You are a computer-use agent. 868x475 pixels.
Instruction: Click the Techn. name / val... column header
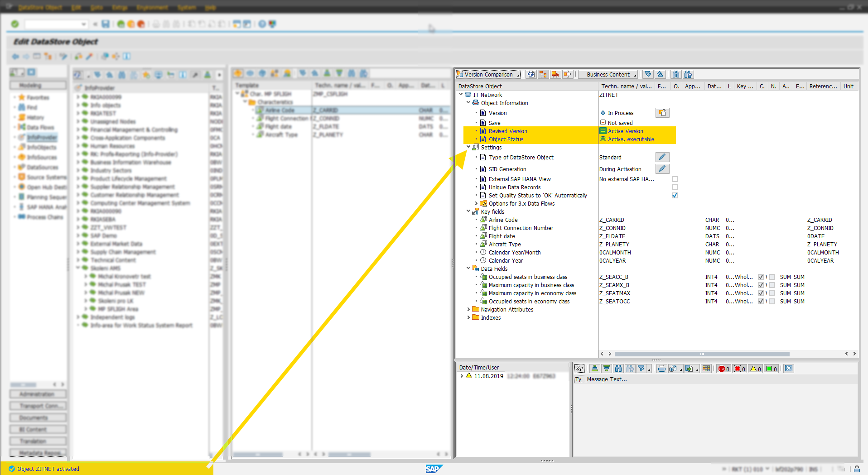[x=626, y=86]
